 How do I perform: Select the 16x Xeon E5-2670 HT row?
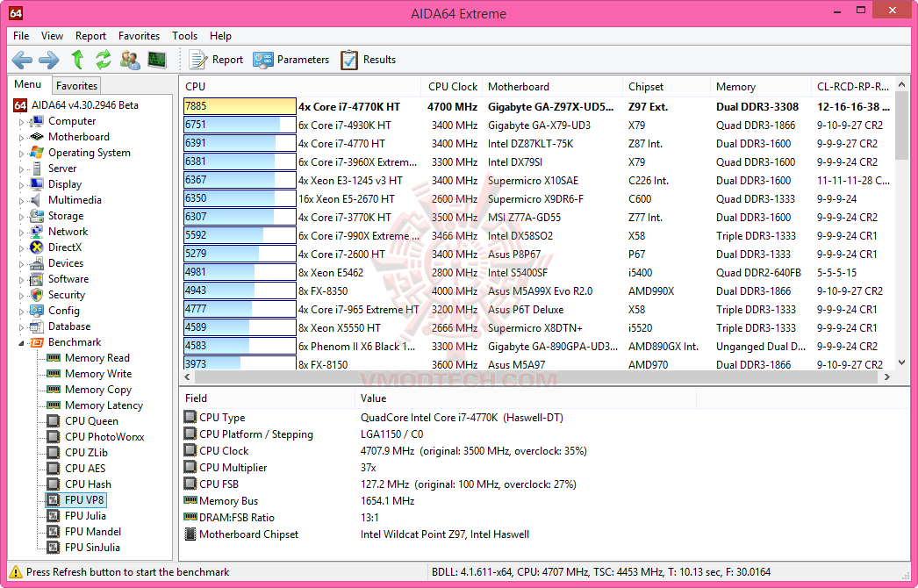537,198
